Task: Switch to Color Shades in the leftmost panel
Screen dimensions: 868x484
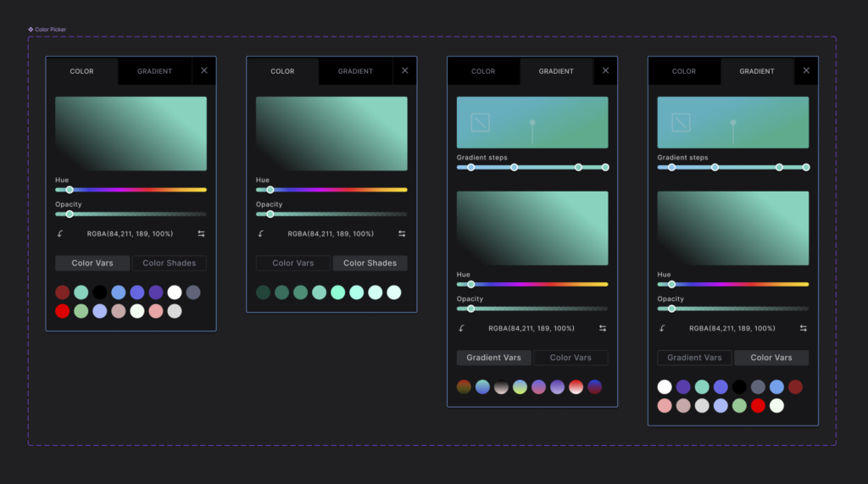Action: point(169,264)
